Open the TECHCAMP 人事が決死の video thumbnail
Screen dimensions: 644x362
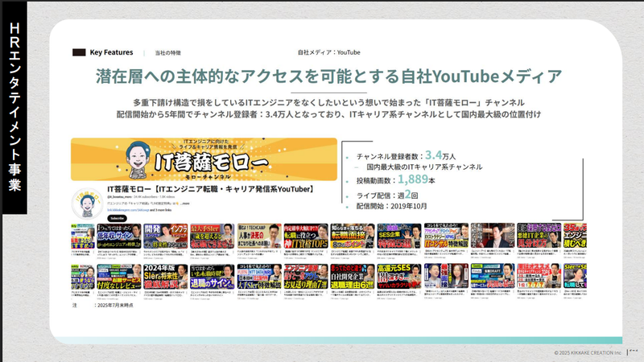[x=259, y=236]
